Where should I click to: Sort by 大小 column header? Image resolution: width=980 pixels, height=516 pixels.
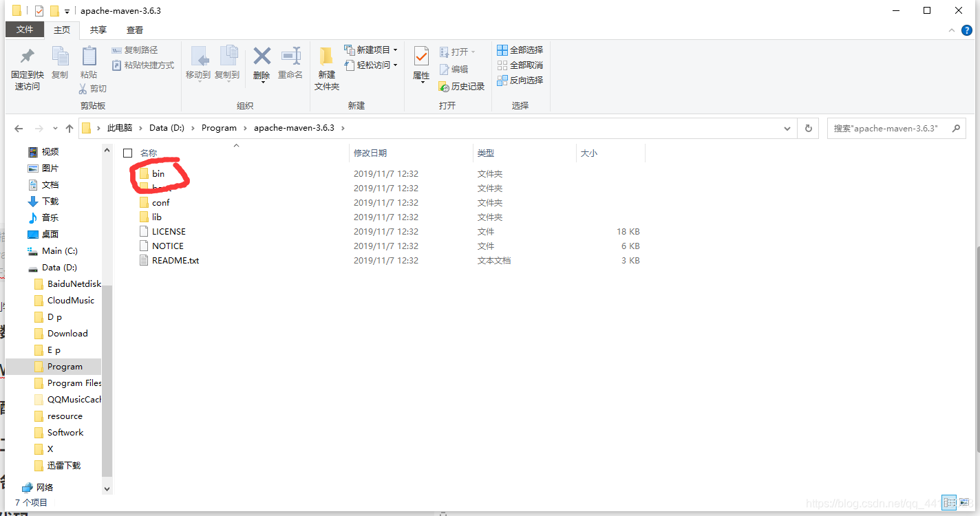[610, 153]
